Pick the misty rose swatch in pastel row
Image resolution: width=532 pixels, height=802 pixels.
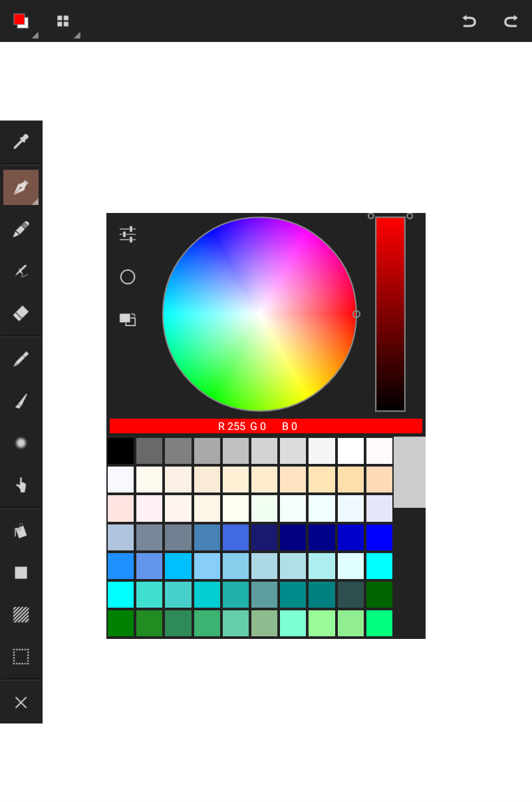[121, 508]
